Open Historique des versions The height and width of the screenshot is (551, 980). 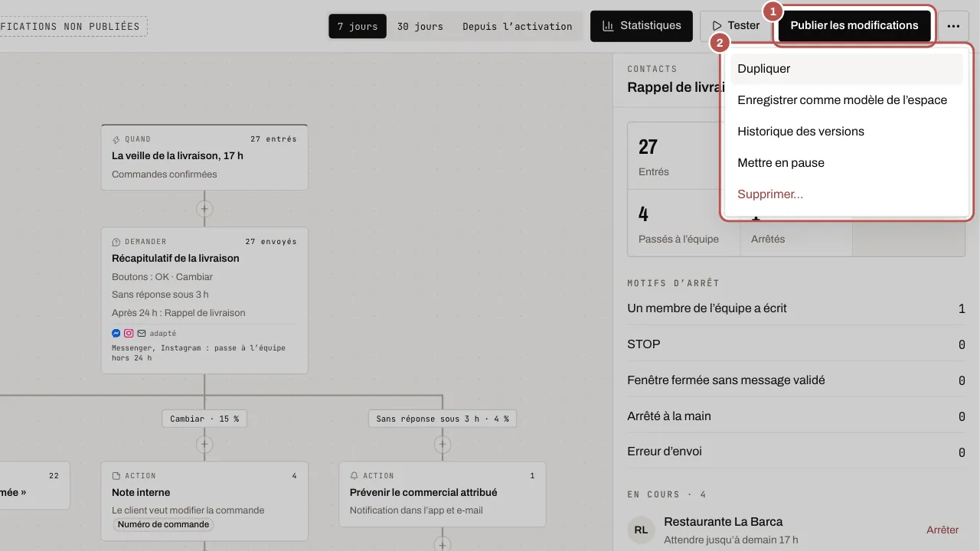tap(847, 132)
